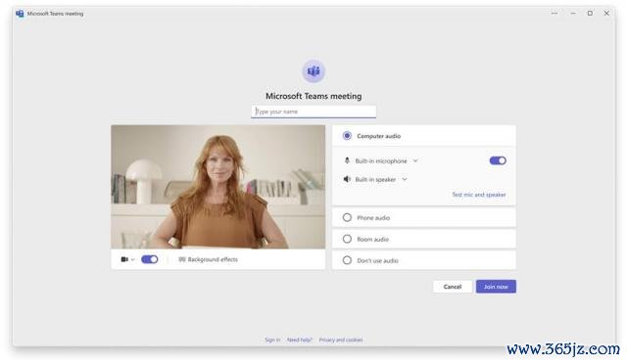Open Privacy and cookies link
This screenshot has width=627, height=364.
341,340
